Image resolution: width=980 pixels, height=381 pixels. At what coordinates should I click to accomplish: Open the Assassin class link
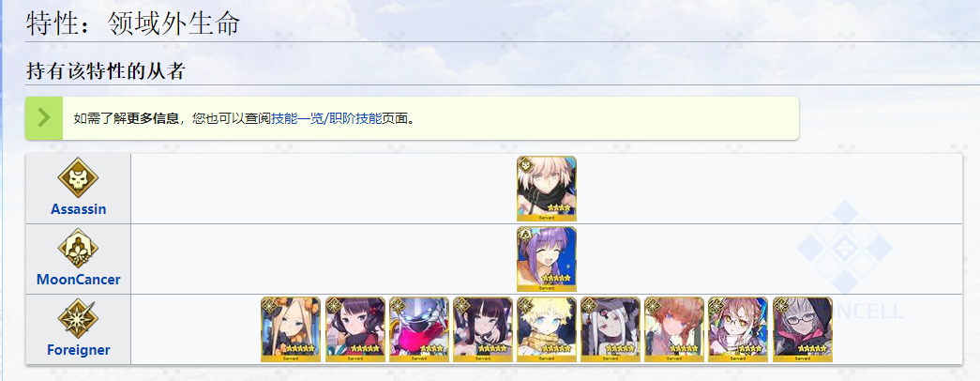pos(78,209)
